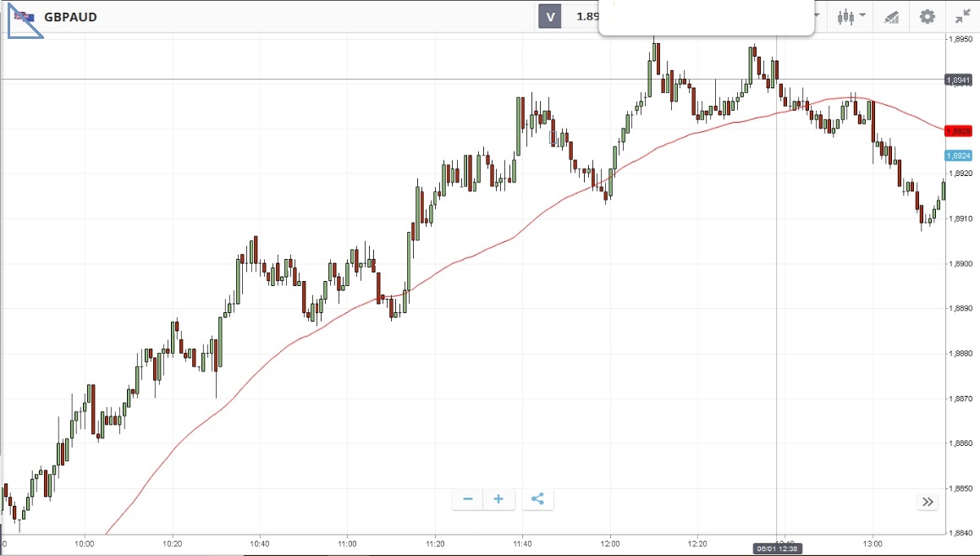Image resolution: width=980 pixels, height=556 pixels.
Task: Collapse chart from full-screen mode
Action: (x=962, y=17)
